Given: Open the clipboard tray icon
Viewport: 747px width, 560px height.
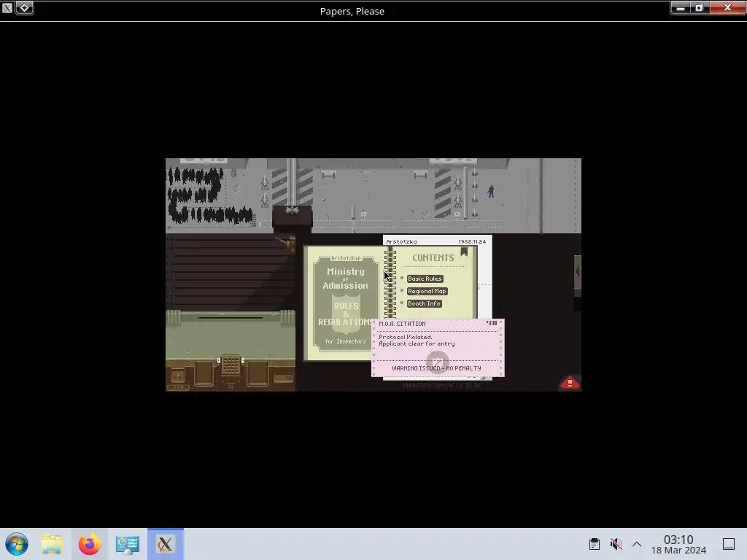Looking at the screenshot, I should [x=594, y=544].
